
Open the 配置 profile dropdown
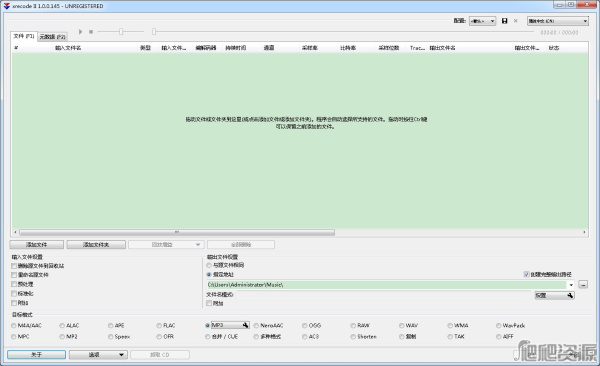coord(483,21)
